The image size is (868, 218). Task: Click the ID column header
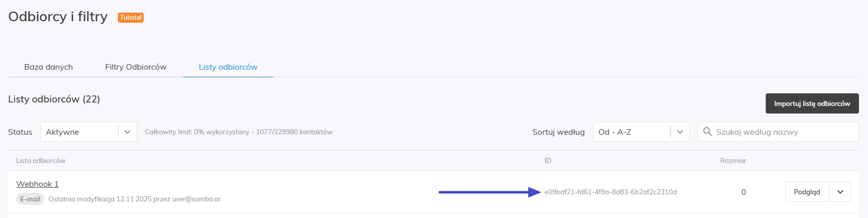pyautogui.click(x=548, y=161)
